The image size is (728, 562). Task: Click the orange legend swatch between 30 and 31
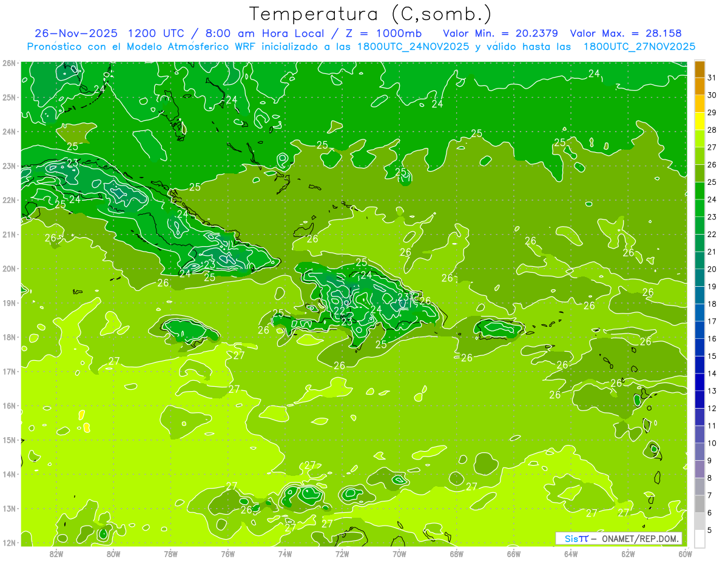point(699,86)
